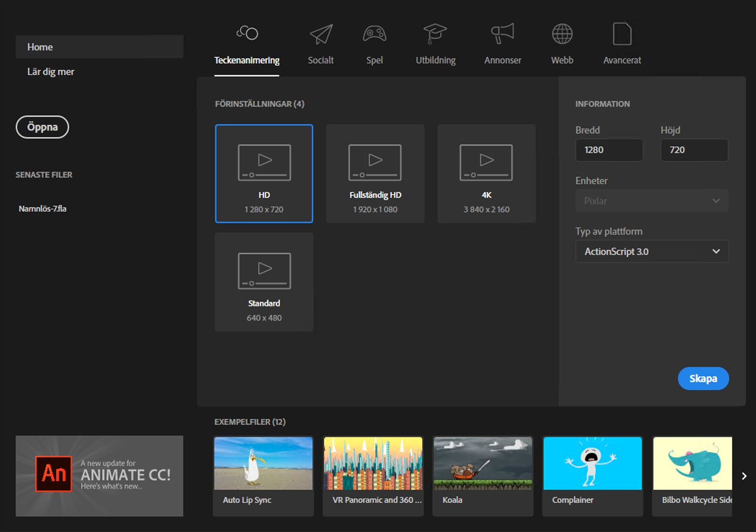The height and width of the screenshot is (532, 756).
Task: Open the Complainer example file
Action: [593, 476]
